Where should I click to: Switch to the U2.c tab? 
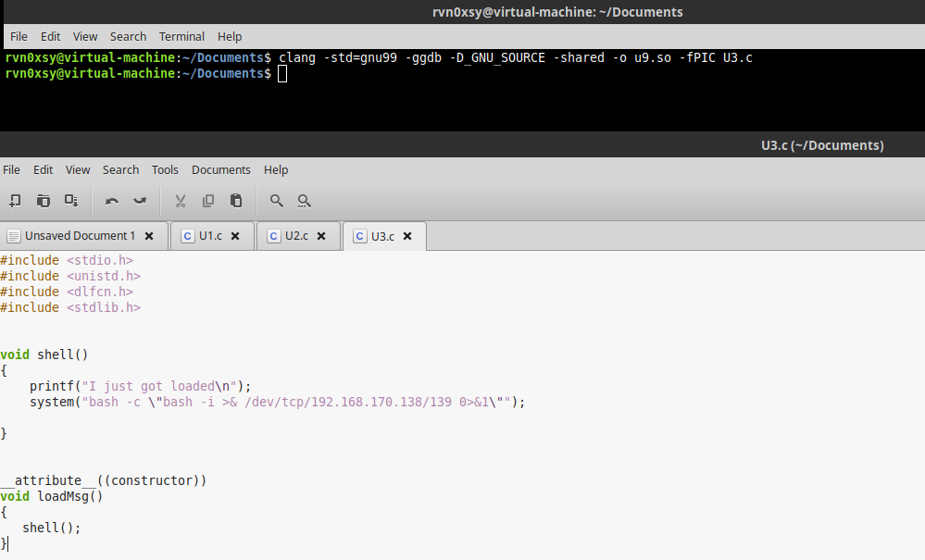click(x=296, y=236)
